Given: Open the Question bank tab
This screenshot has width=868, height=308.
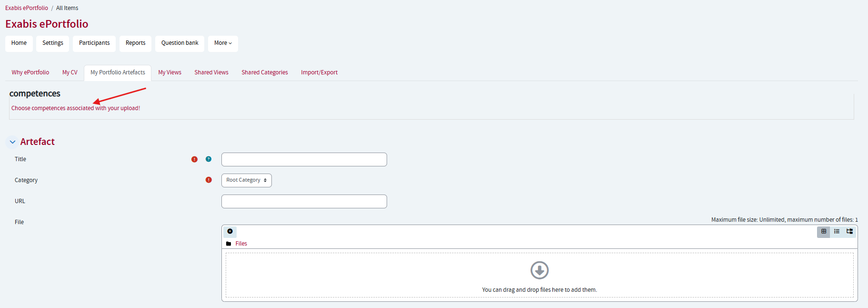Looking at the screenshot, I should (x=180, y=43).
